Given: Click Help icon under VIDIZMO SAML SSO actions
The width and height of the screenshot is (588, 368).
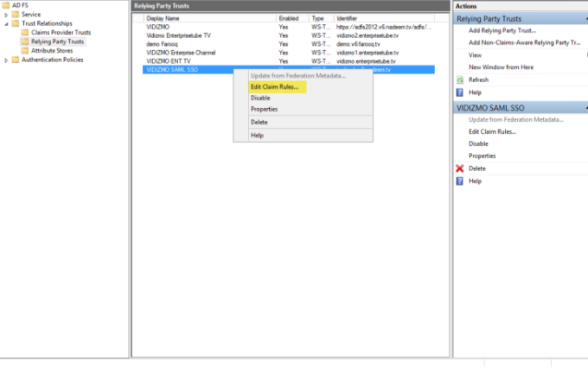Looking at the screenshot, I should [460, 181].
